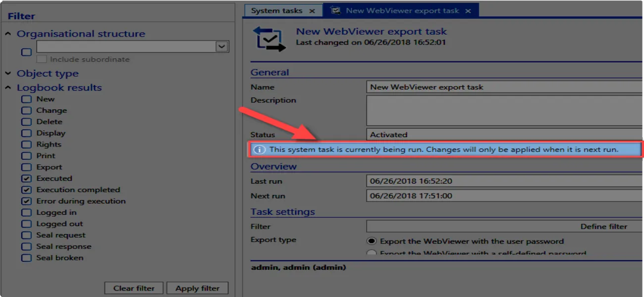This screenshot has width=644, height=297.
Task: Close the System tasks tab
Action: pos(312,11)
